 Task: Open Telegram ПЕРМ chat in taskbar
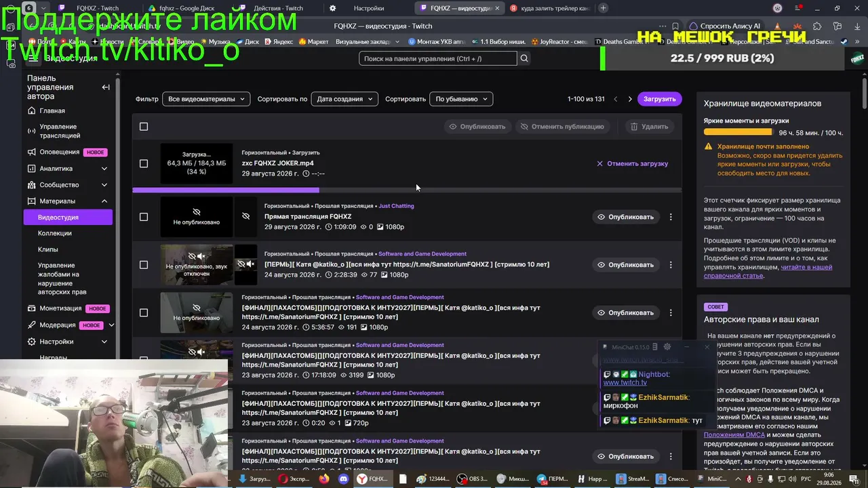pos(553,479)
